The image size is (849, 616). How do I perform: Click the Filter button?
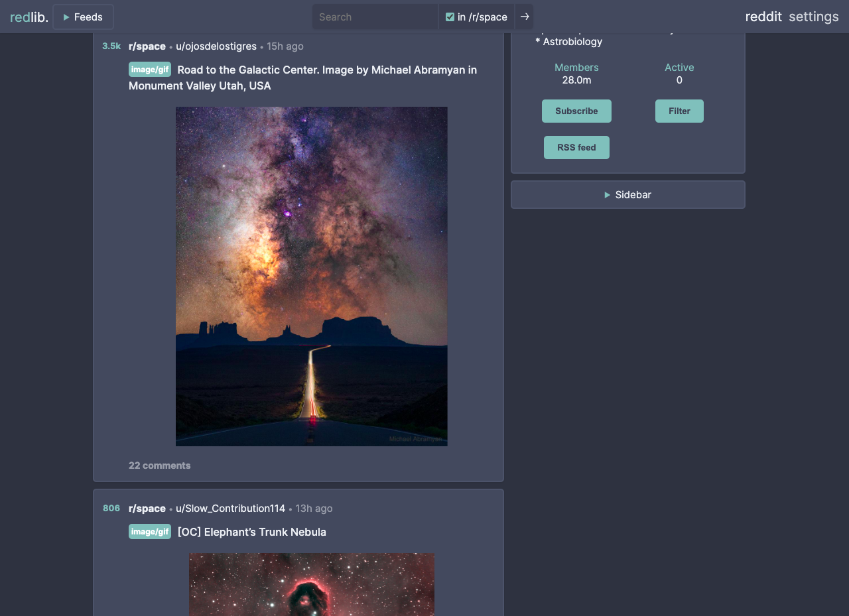(679, 111)
